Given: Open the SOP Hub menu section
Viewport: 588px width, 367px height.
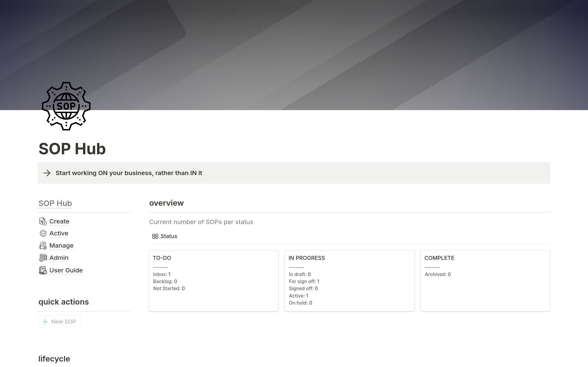Looking at the screenshot, I should (55, 203).
